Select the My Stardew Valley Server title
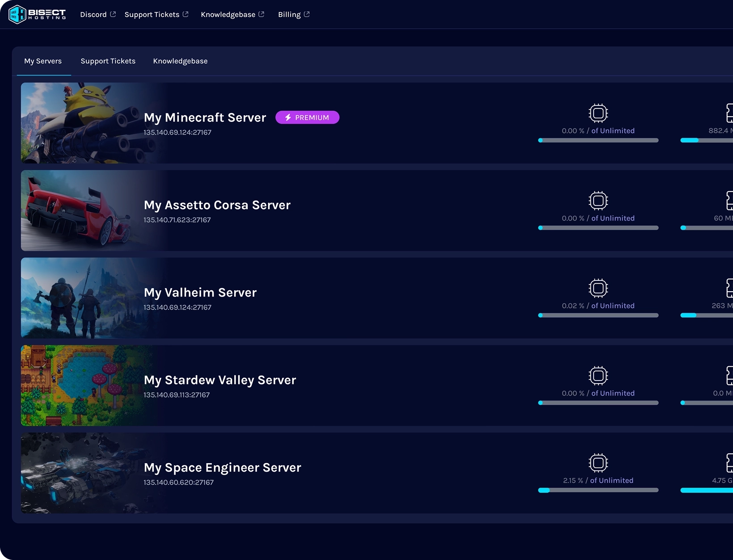Image resolution: width=733 pixels, height=560 pixels. [x=220, y=380]
